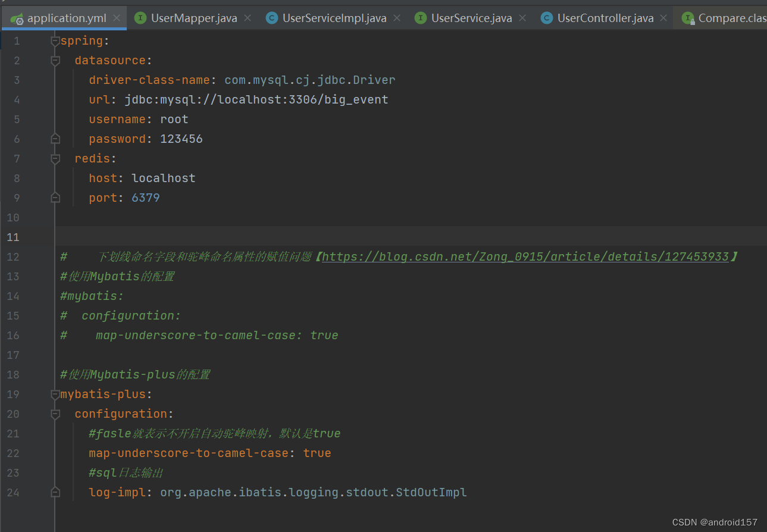The image size is (767, 532).
Task: Click the commented configuration: line 15
Action: click(121, 315)
